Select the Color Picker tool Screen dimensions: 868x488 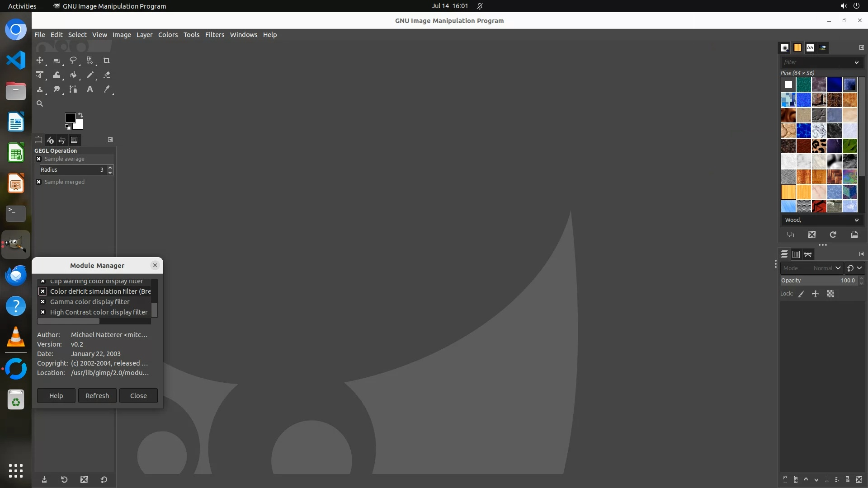click(107, 89)
